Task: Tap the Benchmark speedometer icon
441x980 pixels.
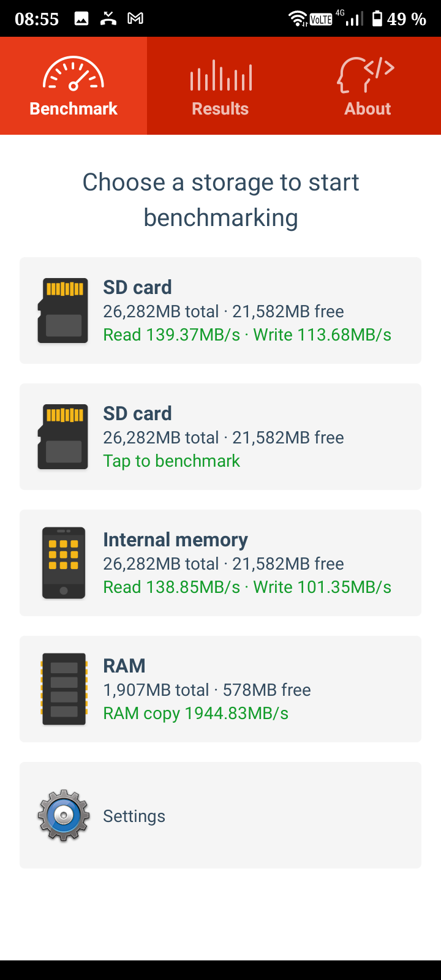Action: point(73,74)
